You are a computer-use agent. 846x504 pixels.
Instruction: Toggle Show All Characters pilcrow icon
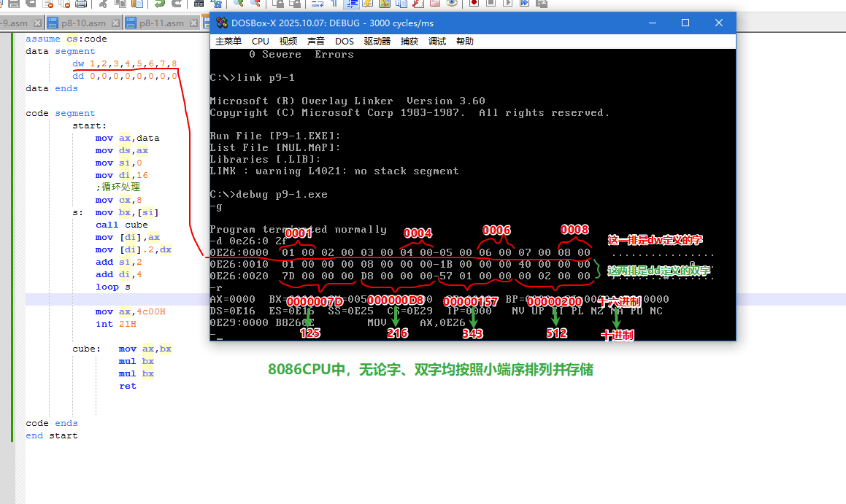[x=334, y=3]
